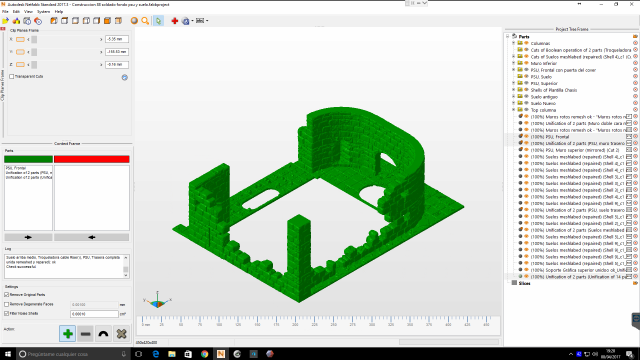
Task: Select the minus subtraction action button
Action: [x=85, y=334]
